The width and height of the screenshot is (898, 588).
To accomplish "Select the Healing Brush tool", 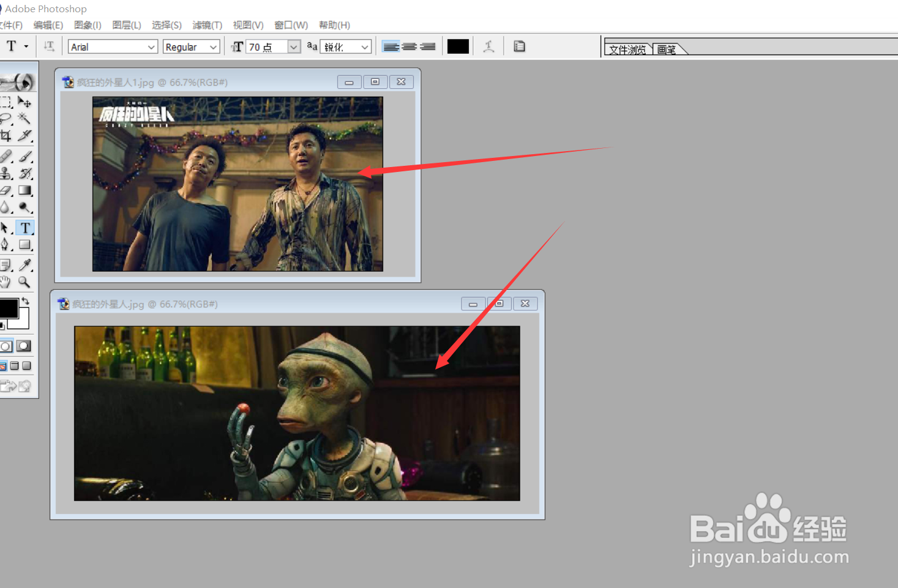I will [6, 157].
